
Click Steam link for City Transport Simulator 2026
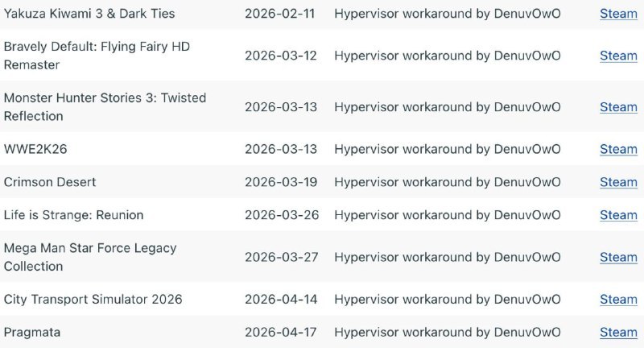coord(618,299)
